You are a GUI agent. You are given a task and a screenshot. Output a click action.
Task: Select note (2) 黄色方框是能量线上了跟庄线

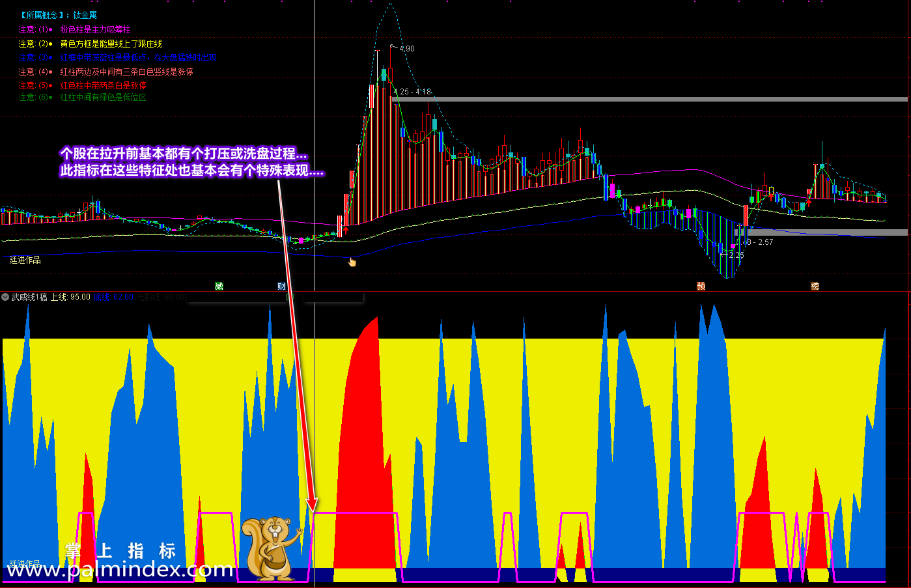click(x=90, y=44)
